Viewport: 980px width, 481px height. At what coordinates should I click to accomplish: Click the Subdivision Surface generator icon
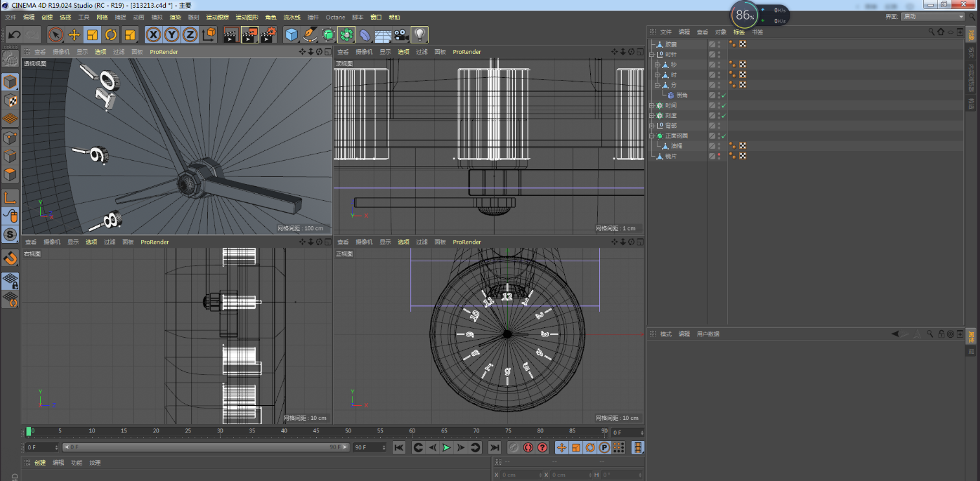click(x=328, y=34)
